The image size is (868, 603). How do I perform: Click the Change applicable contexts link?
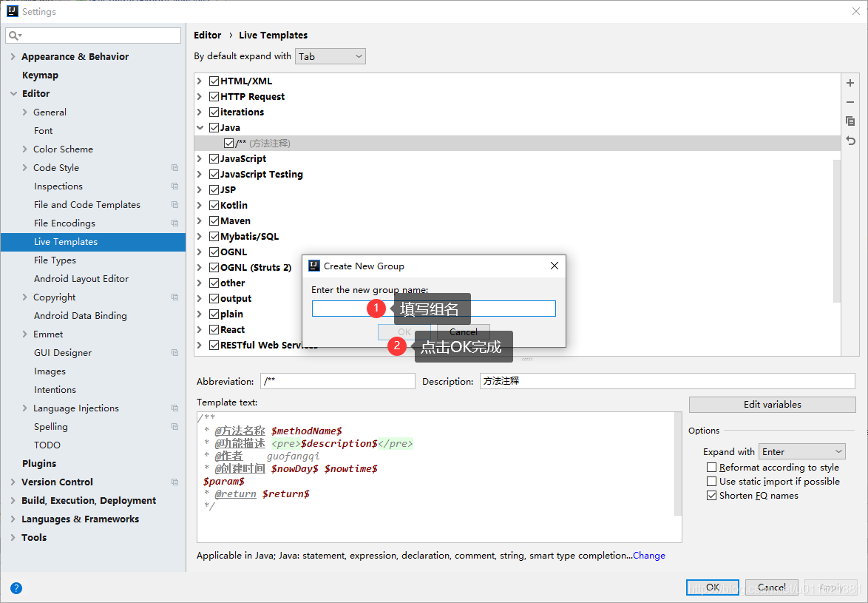(x=649, y=556)
